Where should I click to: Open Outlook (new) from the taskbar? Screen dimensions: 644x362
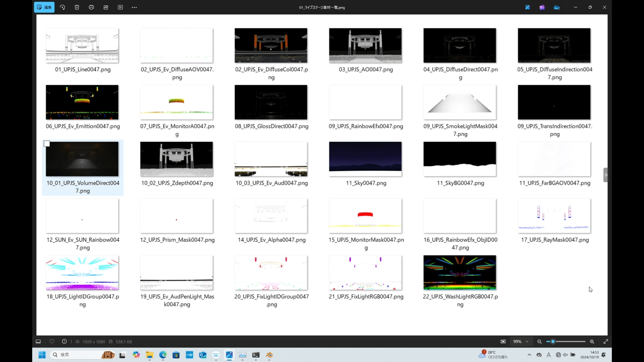click(203, 355)
